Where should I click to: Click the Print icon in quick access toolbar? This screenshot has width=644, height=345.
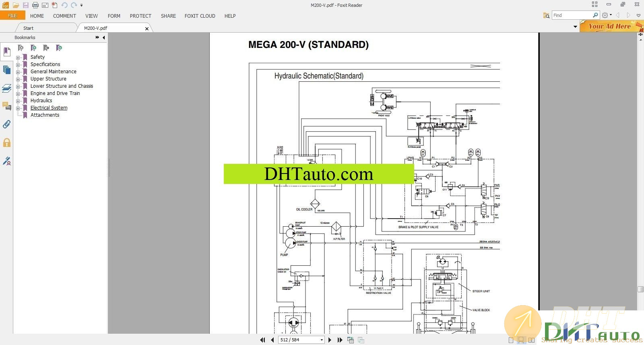coord(35,5)
